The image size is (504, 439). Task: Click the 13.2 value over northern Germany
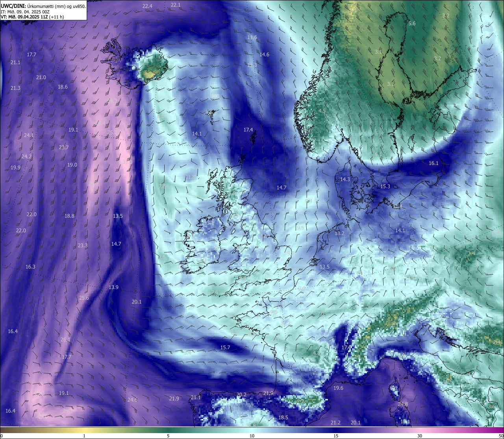click(x=339, y=233)
